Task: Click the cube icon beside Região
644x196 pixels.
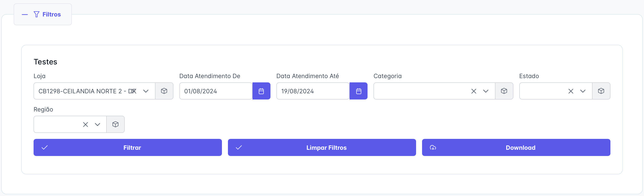Action: (115, 124)
